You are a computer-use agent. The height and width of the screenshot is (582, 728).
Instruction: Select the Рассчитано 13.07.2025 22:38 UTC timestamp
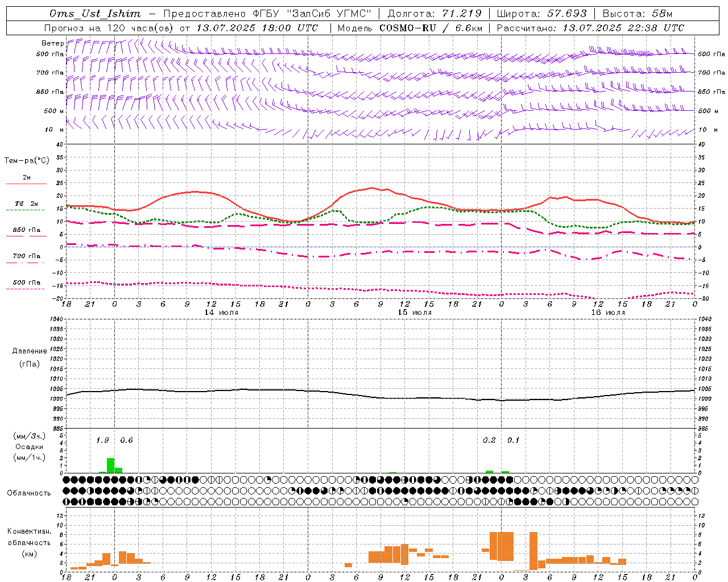click(590, 28)
